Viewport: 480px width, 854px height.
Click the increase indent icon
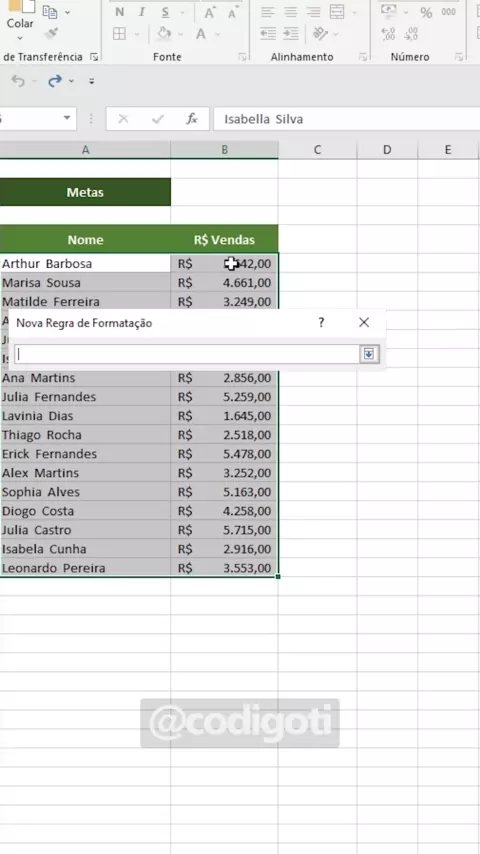pos(291,34)
